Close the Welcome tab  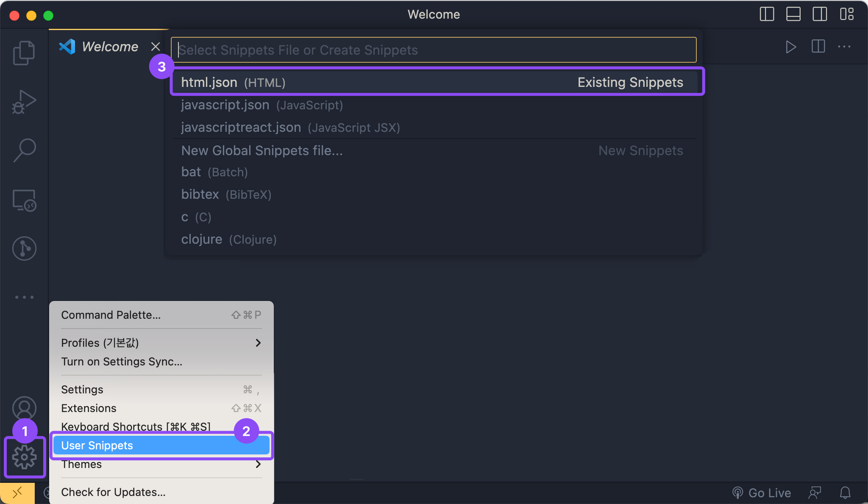[155, 46]
